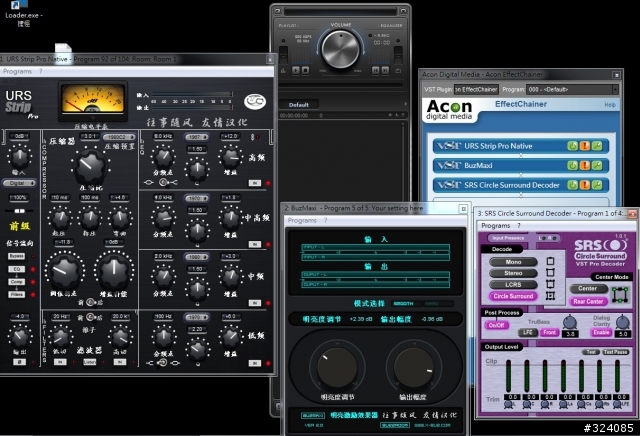
Task: Toggle Dialog Clarity Enable button
Action: coord(601,332)
